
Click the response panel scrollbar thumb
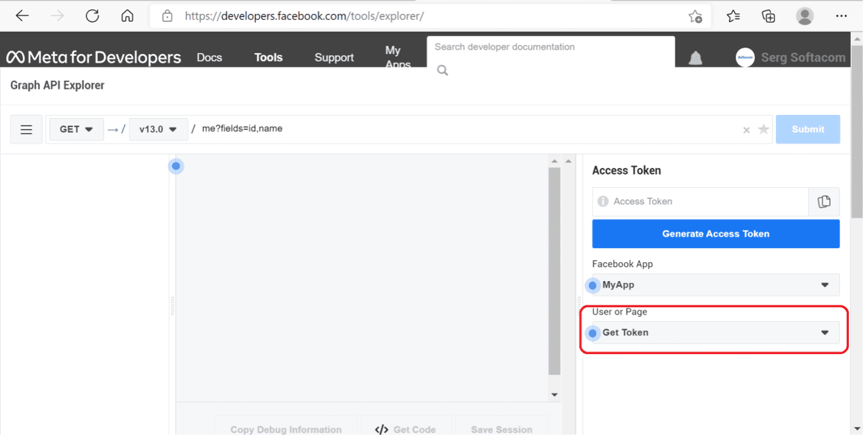[555, 271]
